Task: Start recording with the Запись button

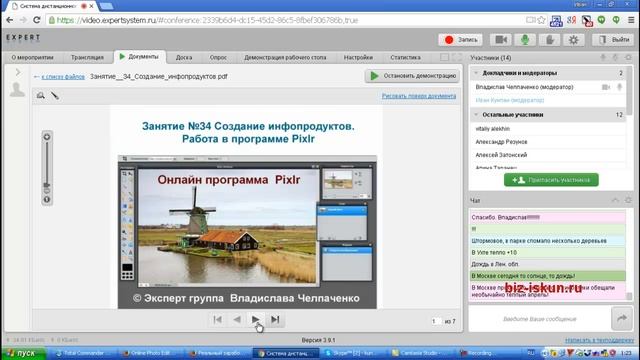Action: (460, 40)
